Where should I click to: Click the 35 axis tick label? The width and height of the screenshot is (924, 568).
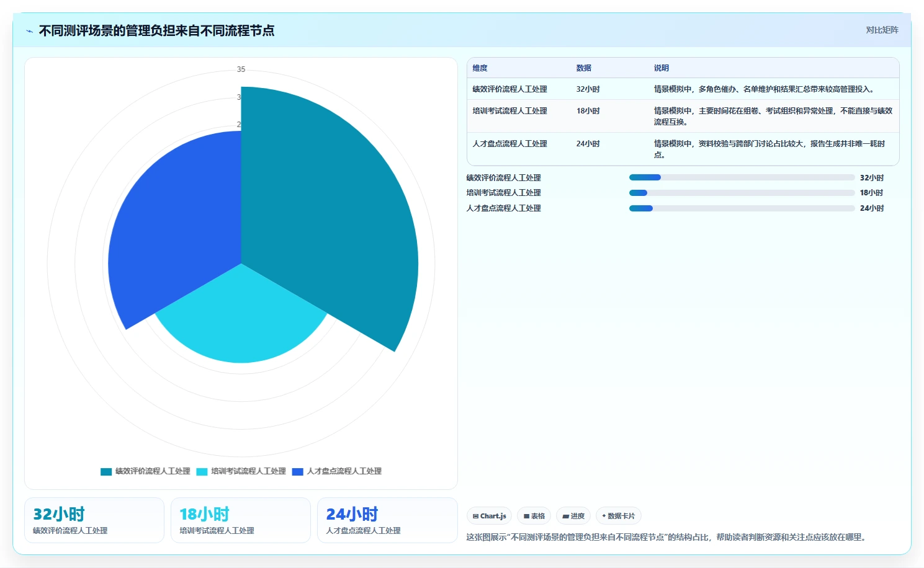click(241, 69)
